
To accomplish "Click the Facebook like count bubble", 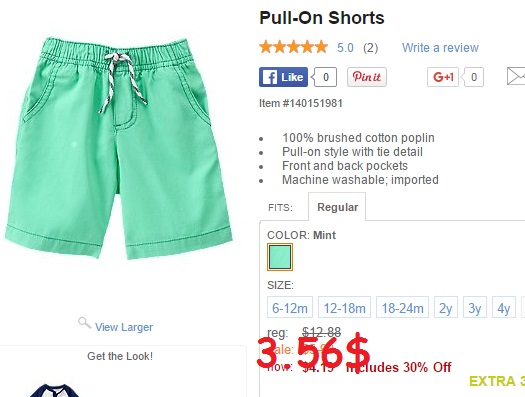I will point(324,77).
